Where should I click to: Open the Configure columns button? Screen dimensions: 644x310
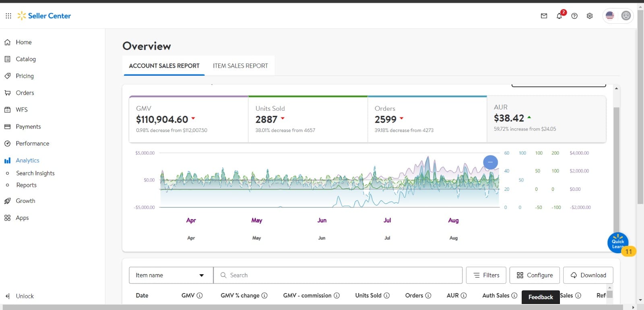point(535,275)
